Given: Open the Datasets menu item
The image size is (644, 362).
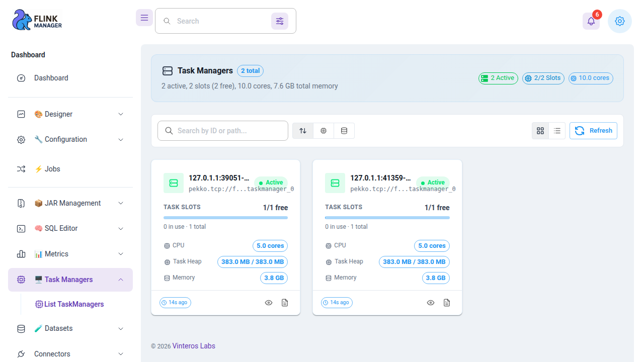Looking at the screenshot, I should (70, 328).
